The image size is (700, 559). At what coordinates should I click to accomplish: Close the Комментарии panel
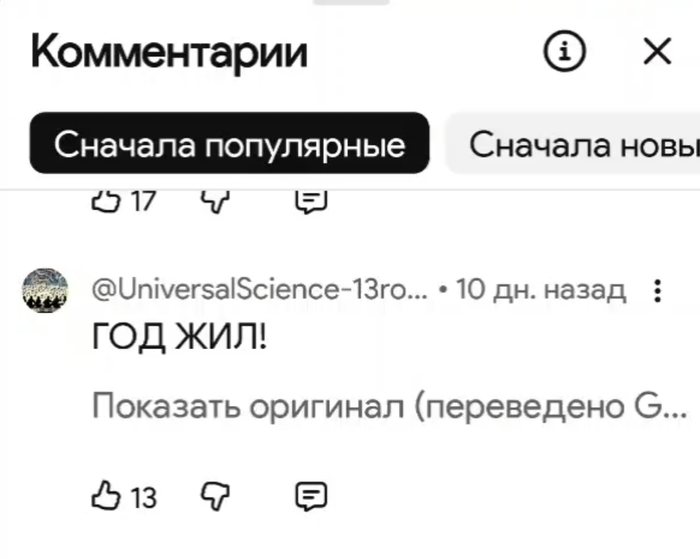pyautogui.click(x=657, y=51)
